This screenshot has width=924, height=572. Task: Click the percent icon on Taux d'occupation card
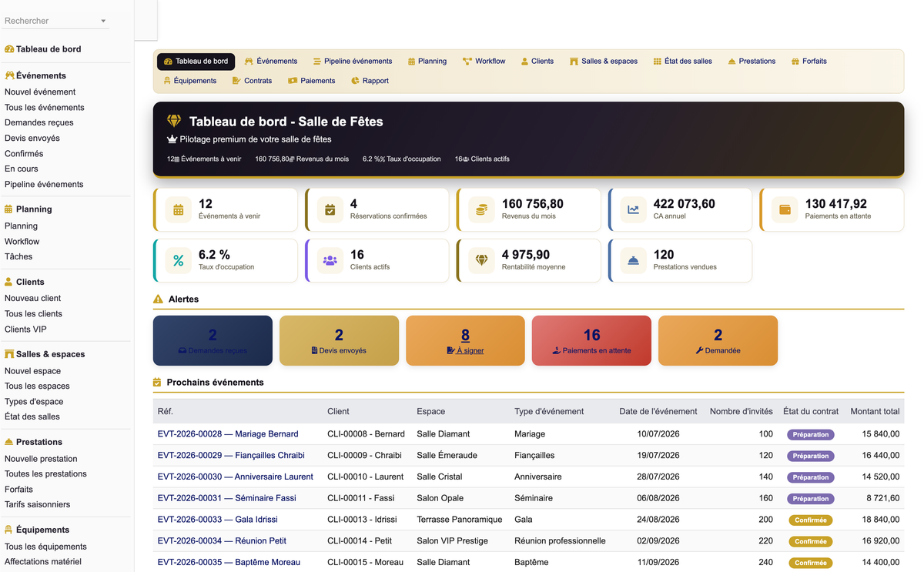click(179, 260)
